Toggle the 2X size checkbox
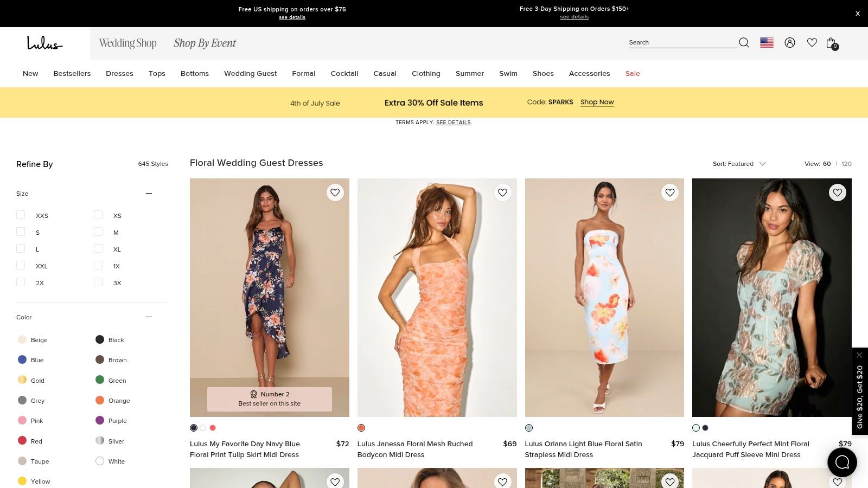This screenshot has height=488, width=868. tap(21, 282)
